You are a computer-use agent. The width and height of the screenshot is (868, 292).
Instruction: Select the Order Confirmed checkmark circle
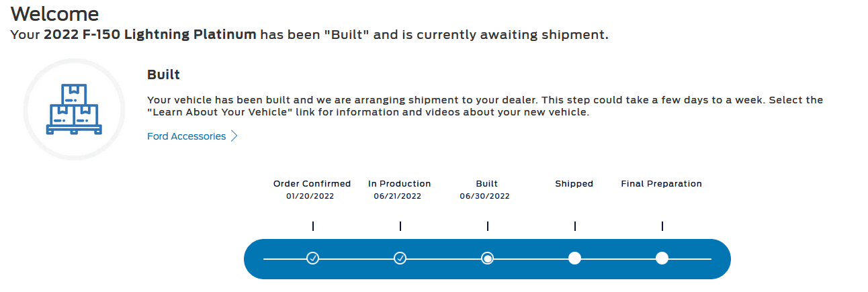click(312, 258)
